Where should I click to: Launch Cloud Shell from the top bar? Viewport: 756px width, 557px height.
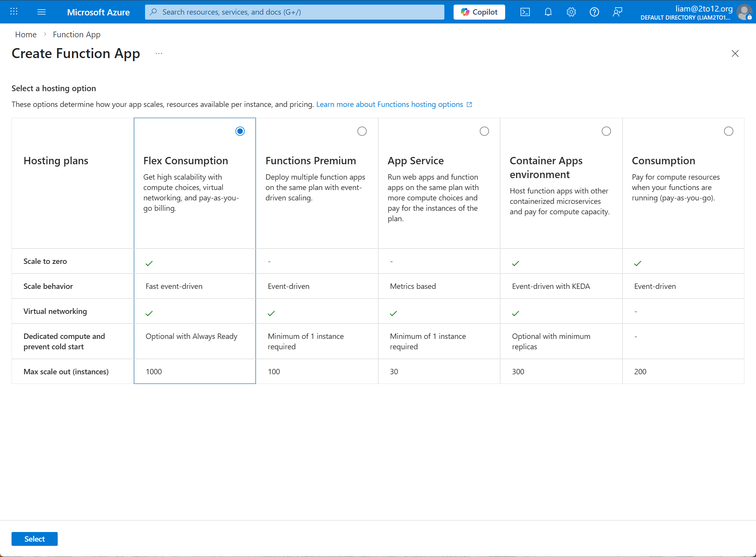pyautogui.click(x=525, y=12)
